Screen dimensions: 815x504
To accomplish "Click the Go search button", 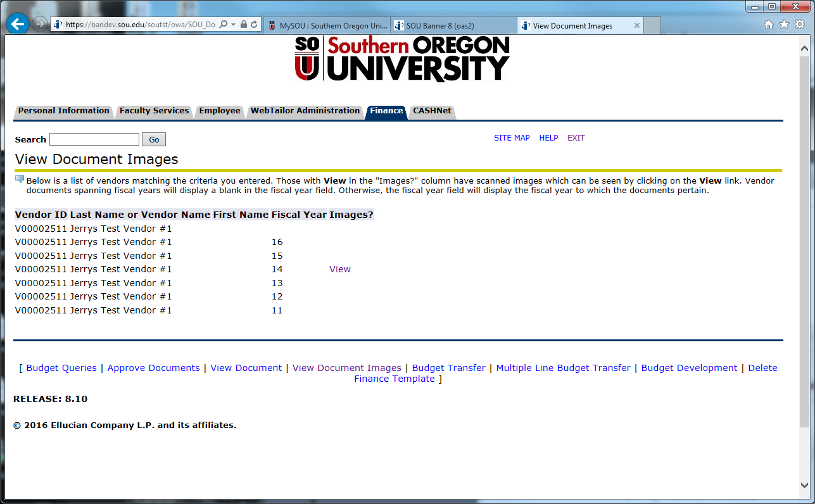I will [x=154, y=139].
